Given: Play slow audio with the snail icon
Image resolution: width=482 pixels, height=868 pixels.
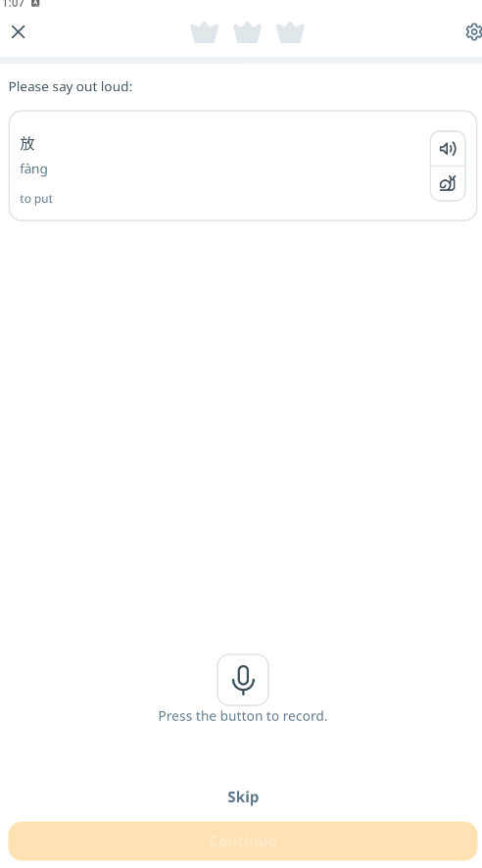Looking at the screenshot, I should [x=448, y=183].
